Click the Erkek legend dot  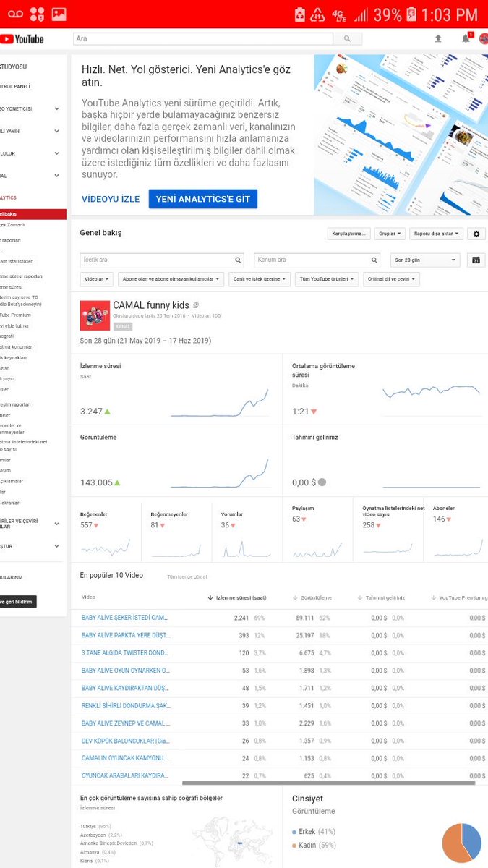(294, 832)
